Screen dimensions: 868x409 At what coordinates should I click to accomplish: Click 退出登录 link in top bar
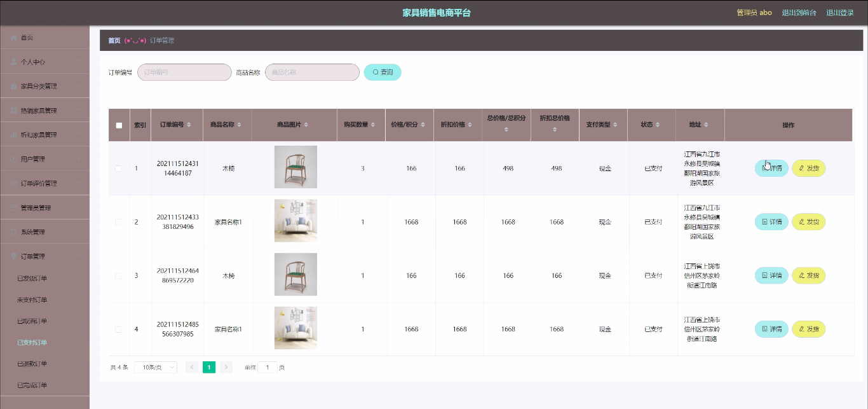point(839,13)
